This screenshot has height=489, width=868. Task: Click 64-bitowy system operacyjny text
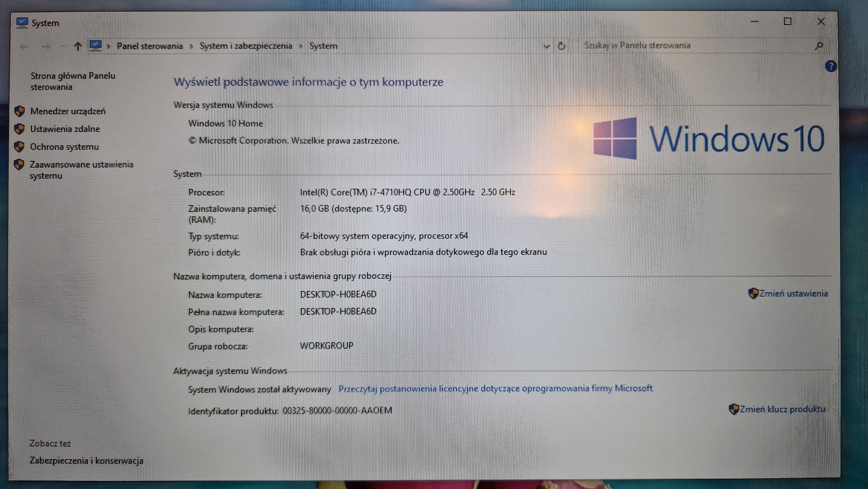(x=384, y=236)
